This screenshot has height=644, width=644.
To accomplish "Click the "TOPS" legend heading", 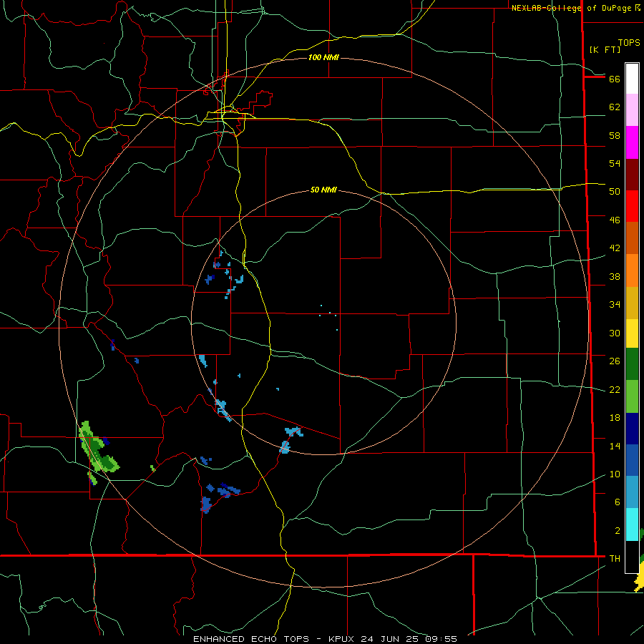I will (629, 42).
